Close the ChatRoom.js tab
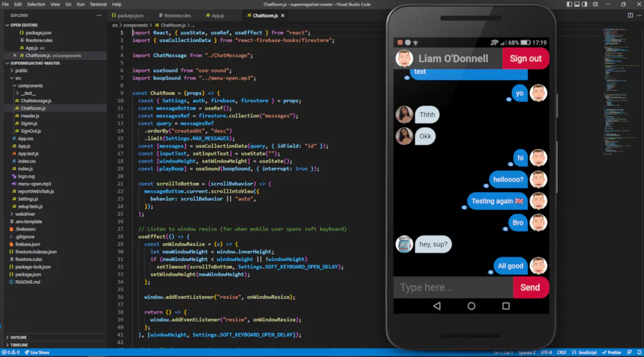The height and width of the screenshot is (357, 644). [282, 15]
